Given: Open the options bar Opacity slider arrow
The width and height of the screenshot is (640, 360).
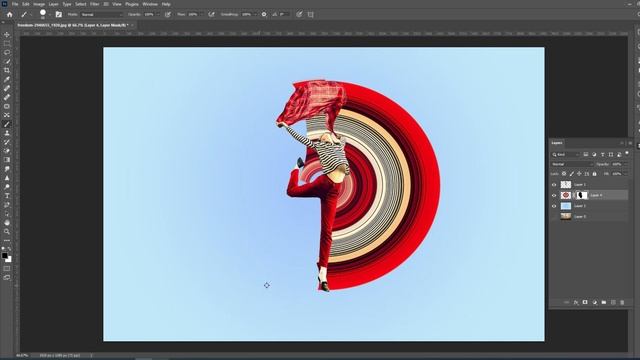Looking at the screenshot, I should pos(158,15).
